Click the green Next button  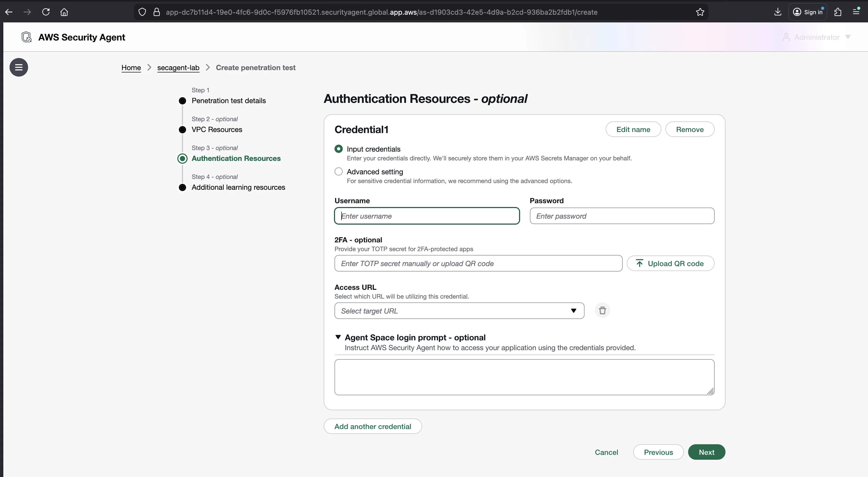[x=707, y=452]
